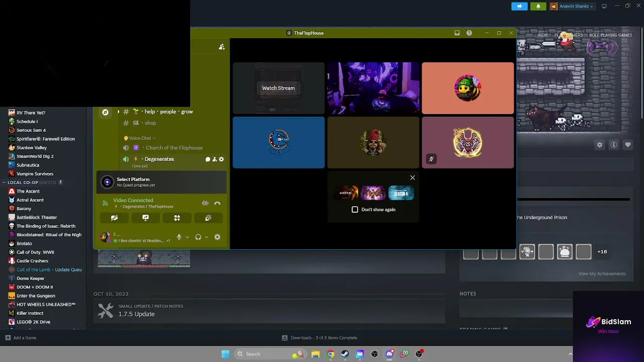Select the shark avatar participant tile on blue
This screenshot has height=362, width=644.
tap(278, 142)
